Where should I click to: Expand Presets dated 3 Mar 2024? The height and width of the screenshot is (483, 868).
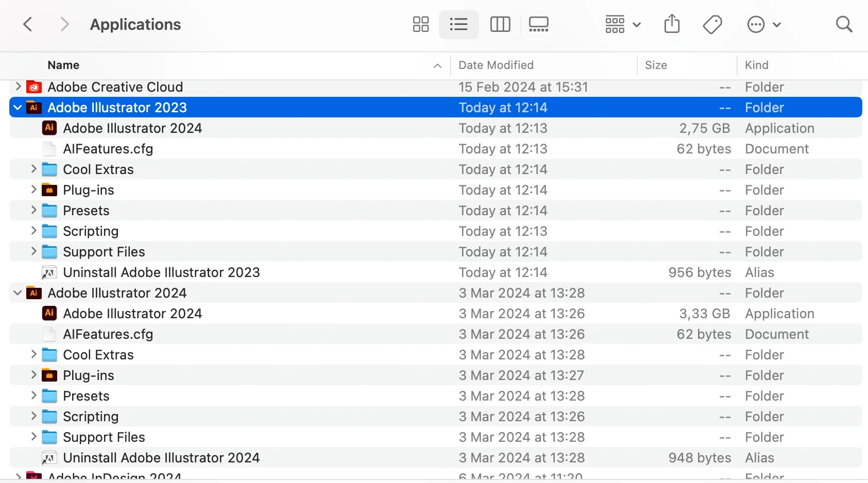(x=33, y=395)
